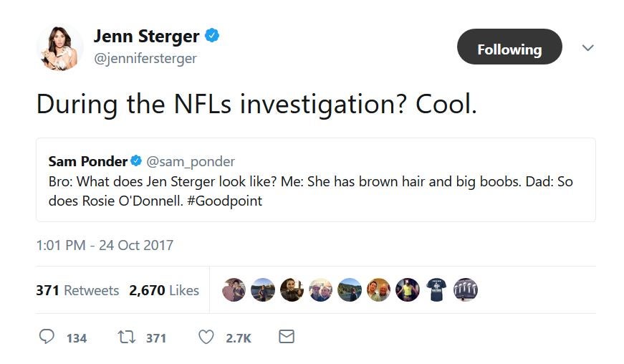Expand the tweet options chevron

click(587, 48)
